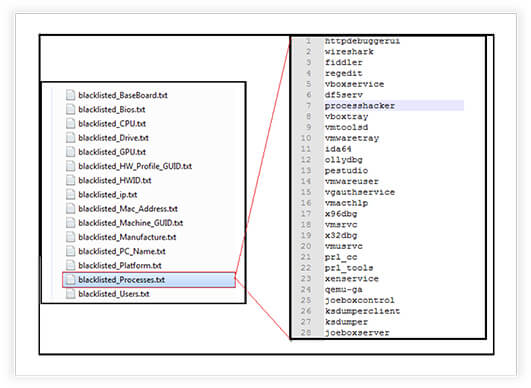The image size is (531, 388).
Task: Click the vmacthlp line in the editor
Action: click(346, 203)
